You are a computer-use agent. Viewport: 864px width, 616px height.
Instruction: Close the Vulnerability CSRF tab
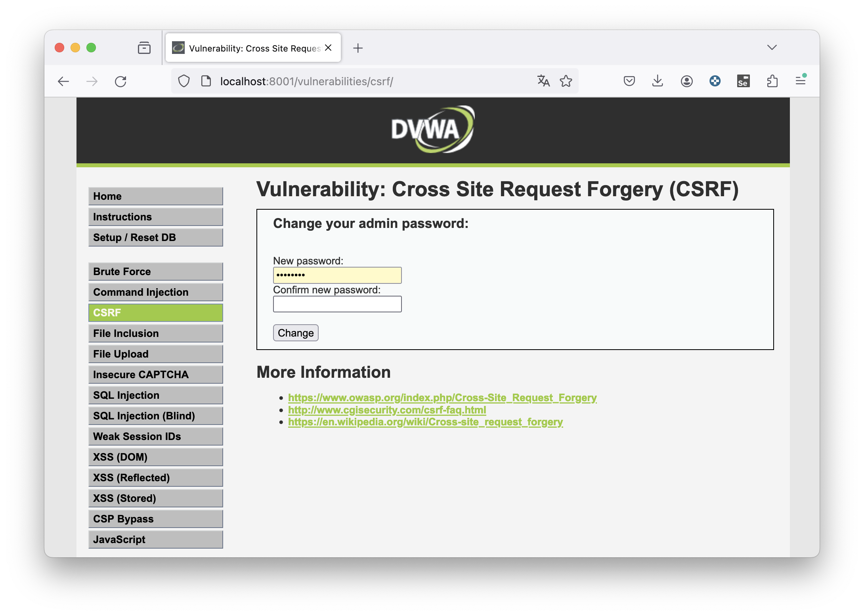tap(328, 48)
